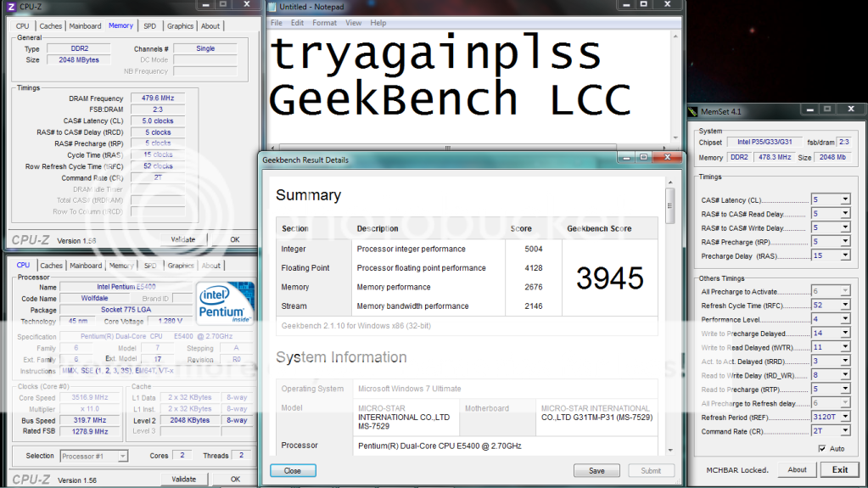Open Write to Precharge Delayed dropdown
The image size is (868, 488).
click(845, 333)
